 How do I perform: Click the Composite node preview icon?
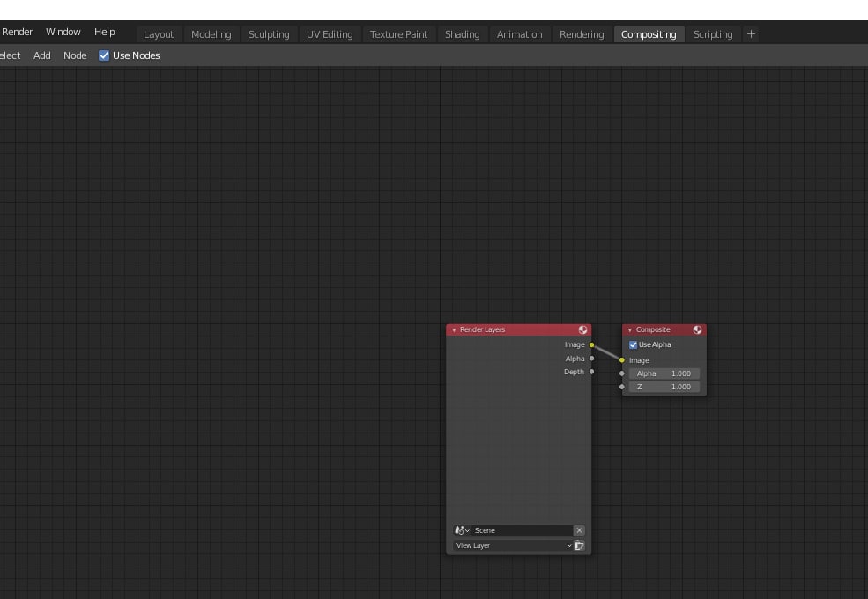[x=697, y=330]
